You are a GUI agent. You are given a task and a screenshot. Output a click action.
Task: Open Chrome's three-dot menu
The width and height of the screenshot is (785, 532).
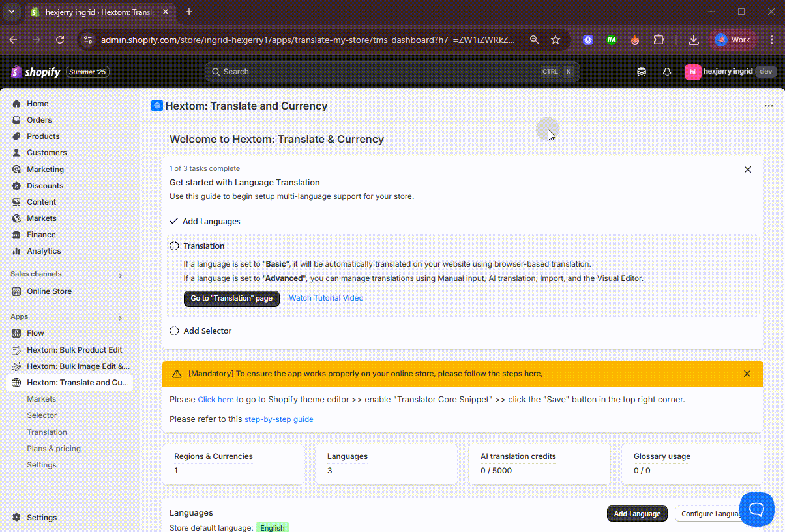[772, 40]
